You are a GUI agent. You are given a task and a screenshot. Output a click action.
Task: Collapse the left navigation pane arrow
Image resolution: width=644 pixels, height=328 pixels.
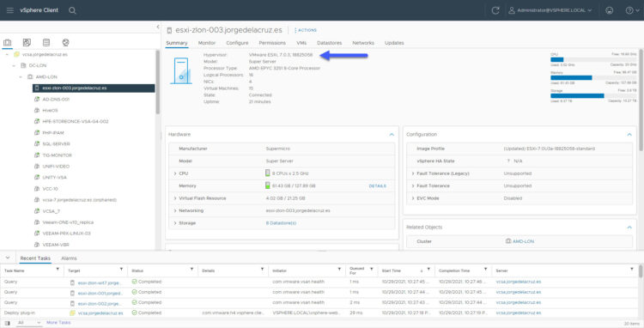pos(158,27)
